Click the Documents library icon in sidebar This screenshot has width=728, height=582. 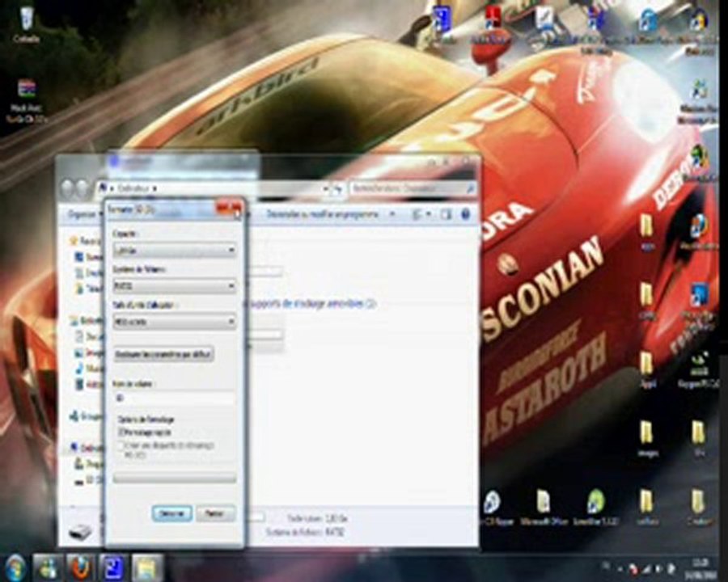(79, 336)
